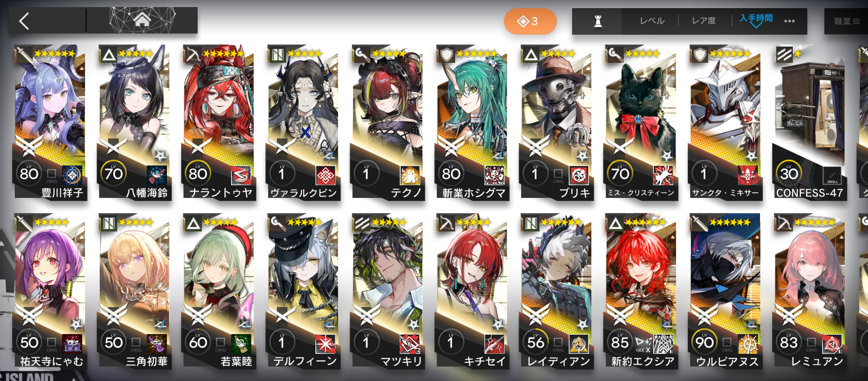Open the 職業 class filter dropdown
This screenshot has height=381, width=868.
click(846, 22)
